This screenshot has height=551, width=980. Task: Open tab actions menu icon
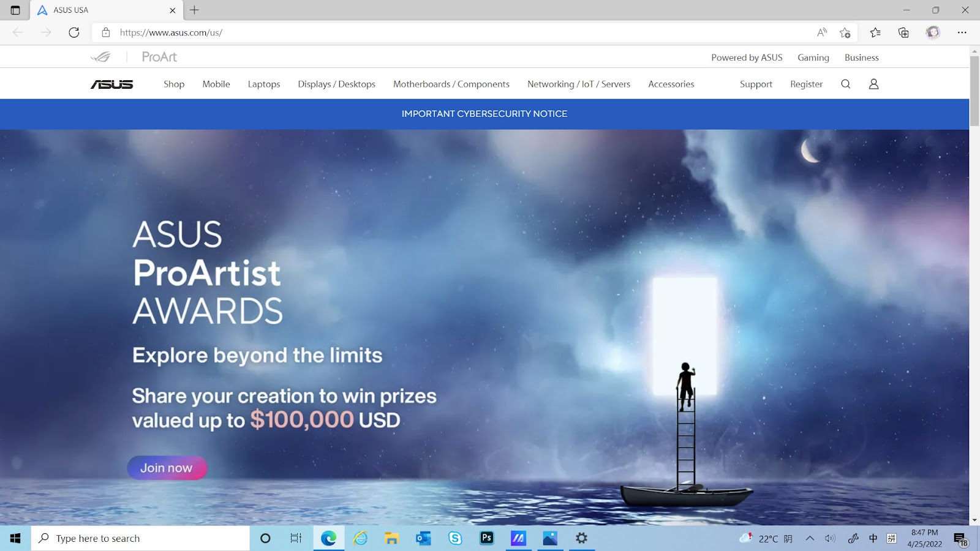[x=15, y=10]
